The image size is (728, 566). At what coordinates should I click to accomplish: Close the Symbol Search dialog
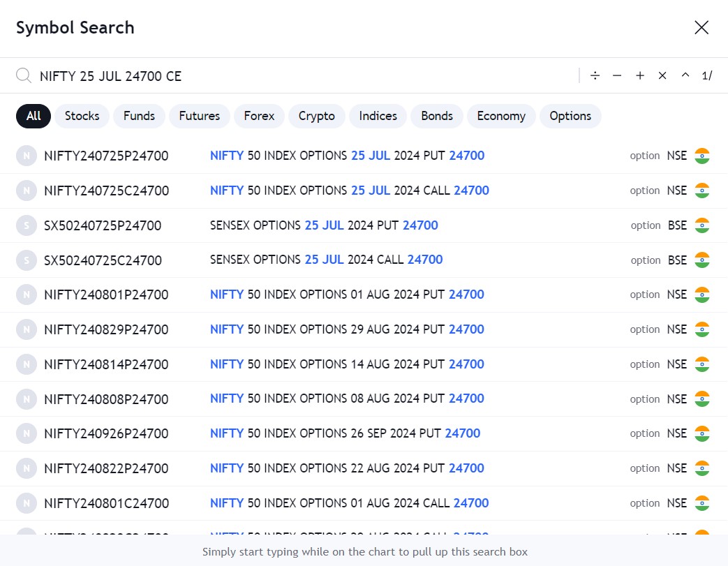click(x=701, y=27)
